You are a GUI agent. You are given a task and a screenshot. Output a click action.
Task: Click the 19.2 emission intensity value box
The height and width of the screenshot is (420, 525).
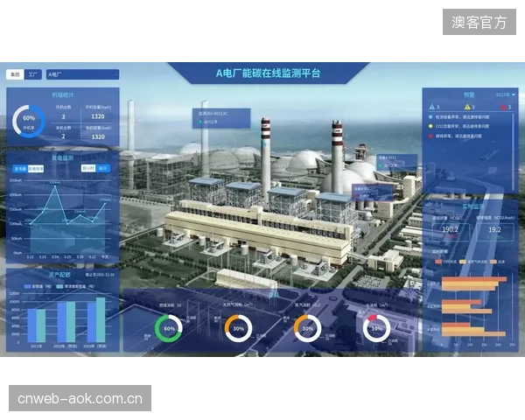(x=495, y=231)
